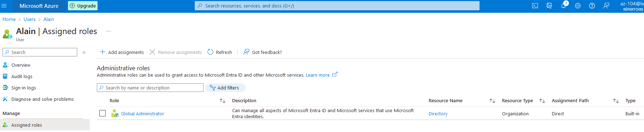Open Audit logs in the sidebar

pyautogui.click(x=22, y=76)
